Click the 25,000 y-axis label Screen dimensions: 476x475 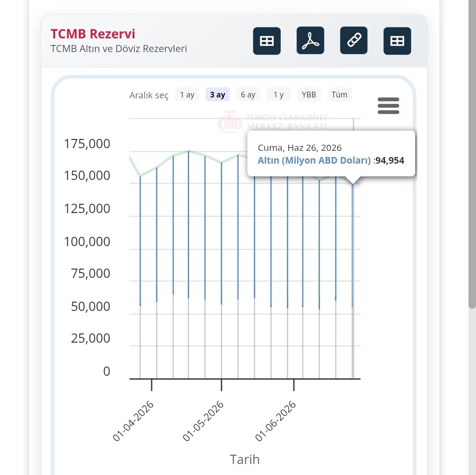[x=90, y=338]
